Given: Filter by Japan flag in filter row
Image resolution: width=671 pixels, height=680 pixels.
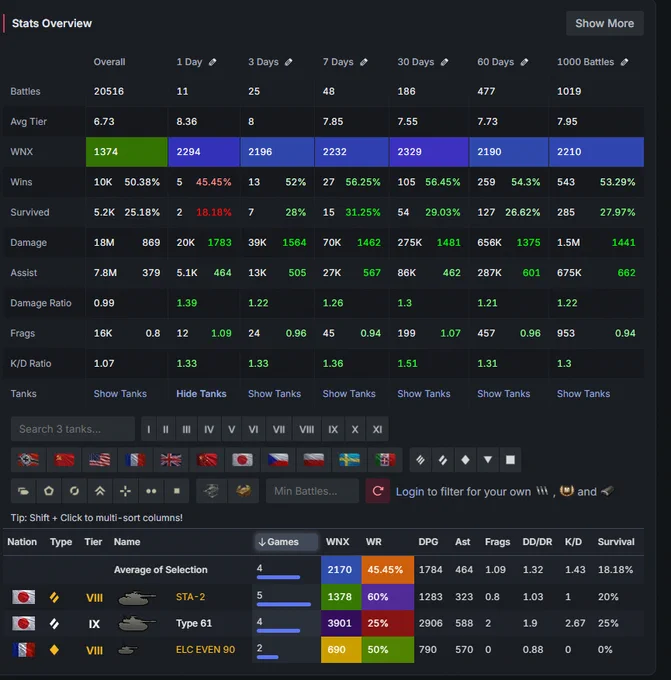Looking at the screenshot, I should [242, 460].
